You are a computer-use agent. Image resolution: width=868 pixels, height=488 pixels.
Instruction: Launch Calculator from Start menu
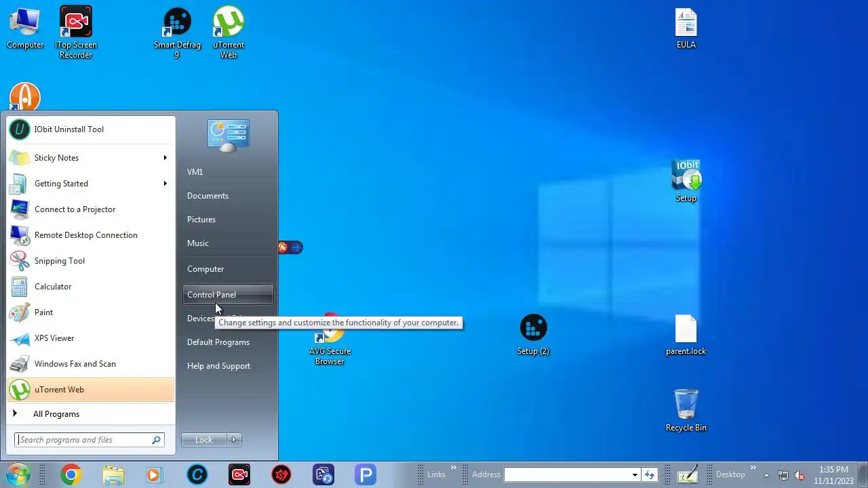(x=91, y=287)
